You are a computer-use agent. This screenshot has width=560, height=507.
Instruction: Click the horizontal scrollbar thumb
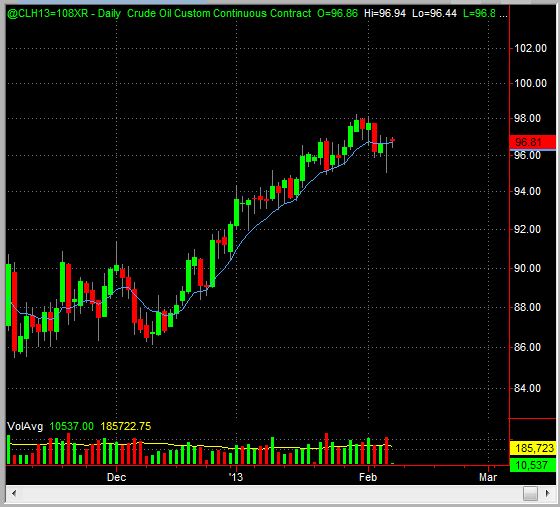point(530,494)
